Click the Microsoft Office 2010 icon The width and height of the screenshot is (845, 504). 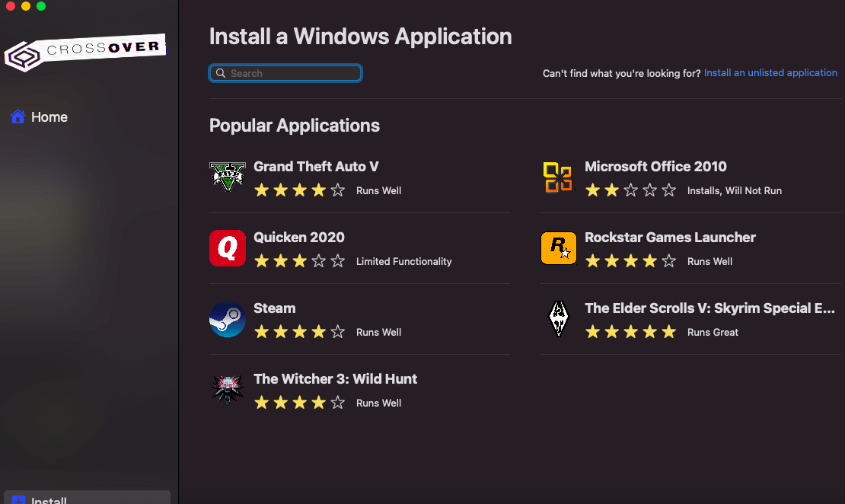tap(558, 177)
